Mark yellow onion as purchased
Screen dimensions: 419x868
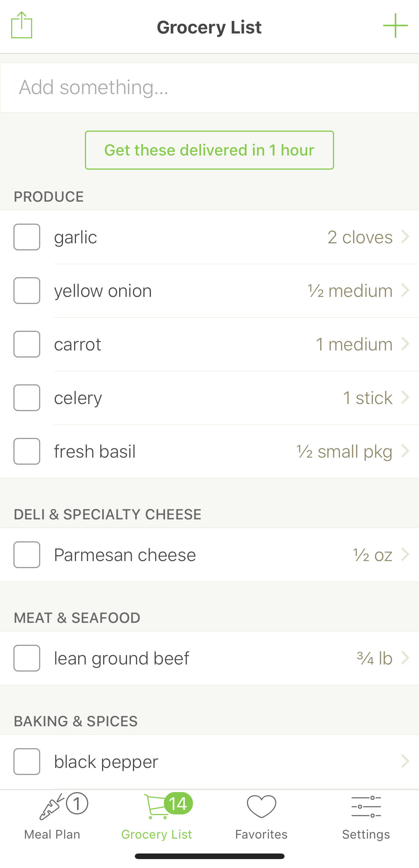pos(27,291)
